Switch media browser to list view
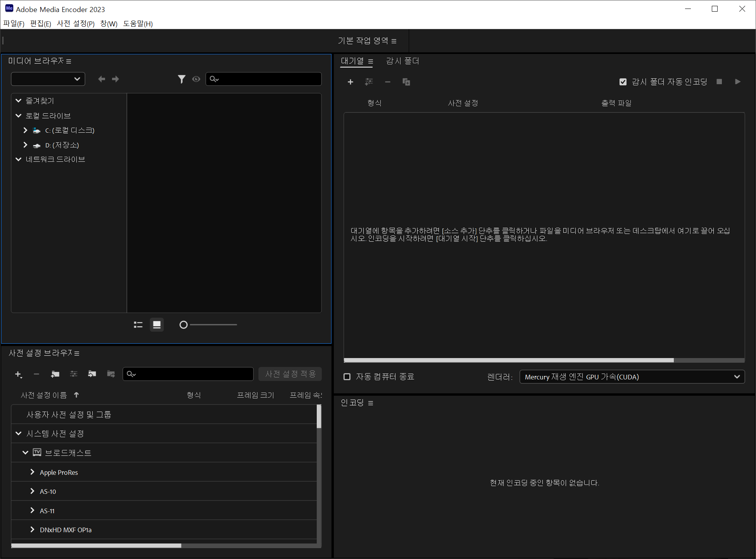The width and height of the screenshot is (756, 559). click(x=138, y=325)
